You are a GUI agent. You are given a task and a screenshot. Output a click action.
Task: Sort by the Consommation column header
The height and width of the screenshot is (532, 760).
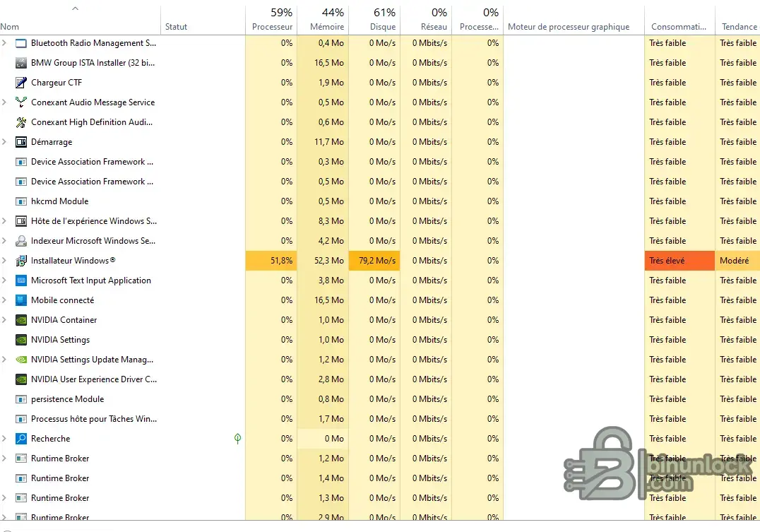pos(679,19)
